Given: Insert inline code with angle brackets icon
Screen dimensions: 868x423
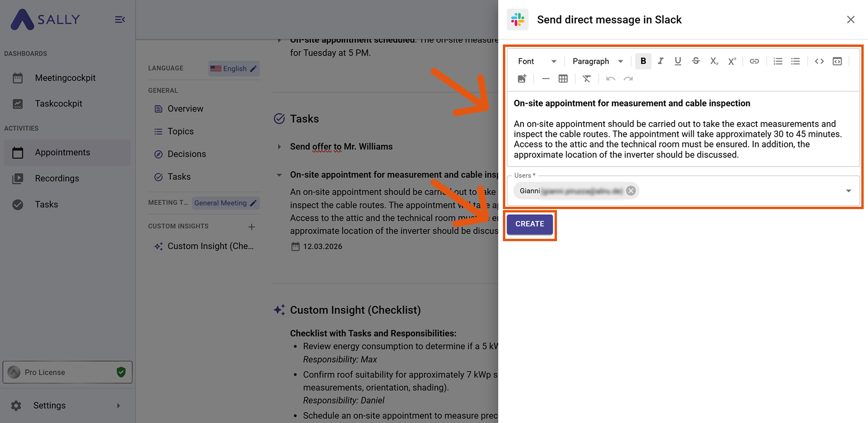Looking at the screenshot, I should pos(819,61).
